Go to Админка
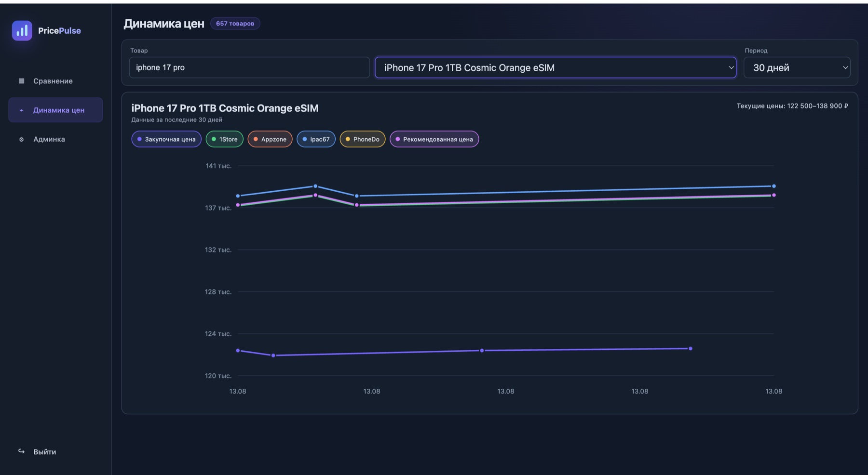This screenshot has height=475, width=868. coord(55,139)
